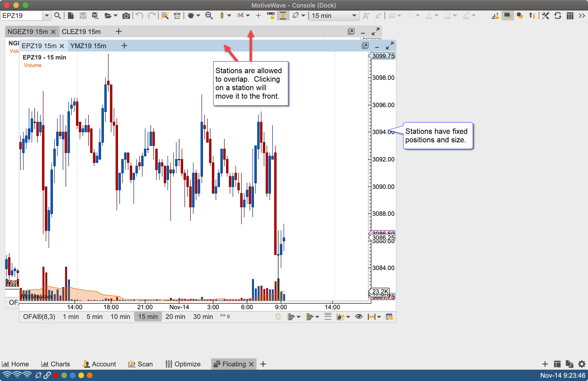Click the go to date calendar icon
The width and height of the screenshot is (588, 381).
coord(389,317)
